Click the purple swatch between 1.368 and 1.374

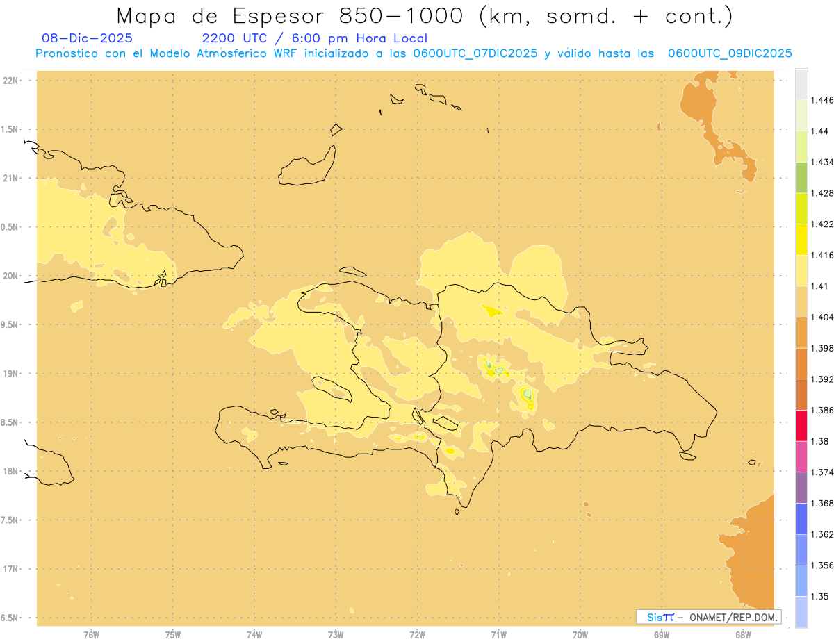[x=801, y=488]
